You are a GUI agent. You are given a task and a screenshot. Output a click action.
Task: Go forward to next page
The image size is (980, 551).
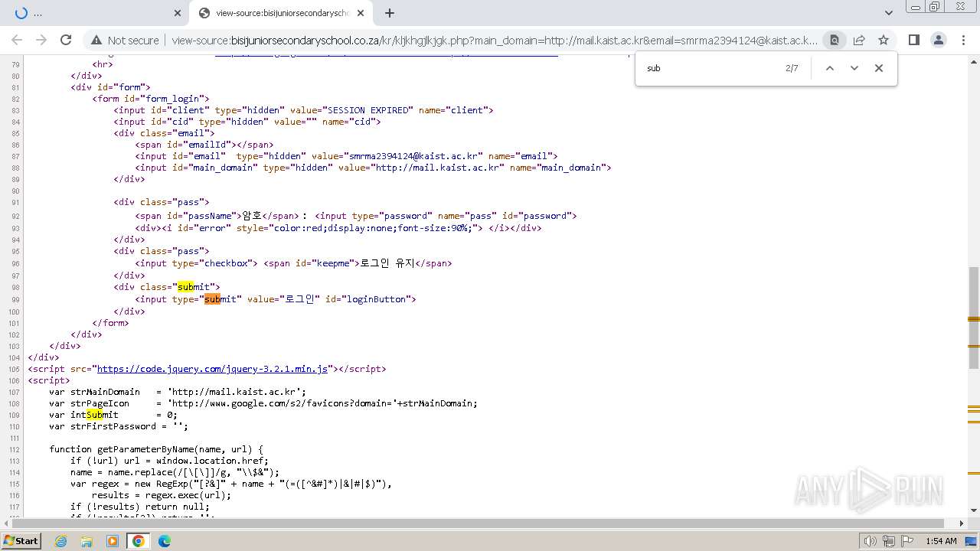pos(41,40)
